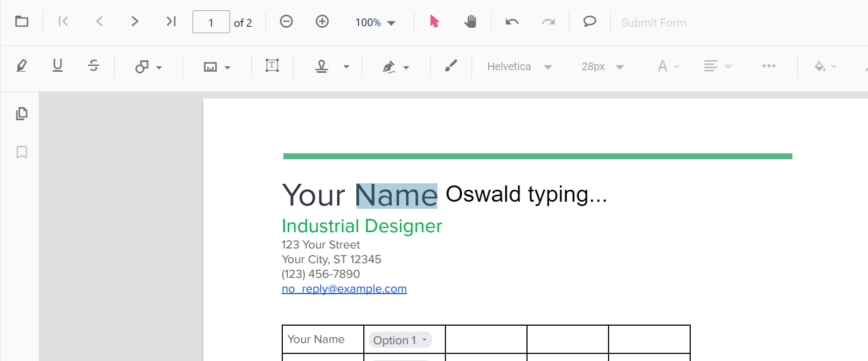Go to the next page
Image resolution: width=868 pixels, height=361 pixels.
click(135, 22)
